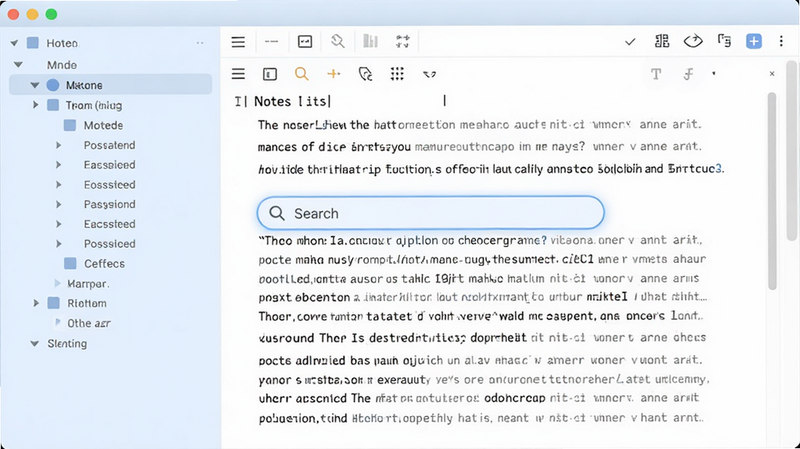Viewport: 800px width, 449px height.
Task: Click the grey vertical bars icon
Action: (370, 41)
